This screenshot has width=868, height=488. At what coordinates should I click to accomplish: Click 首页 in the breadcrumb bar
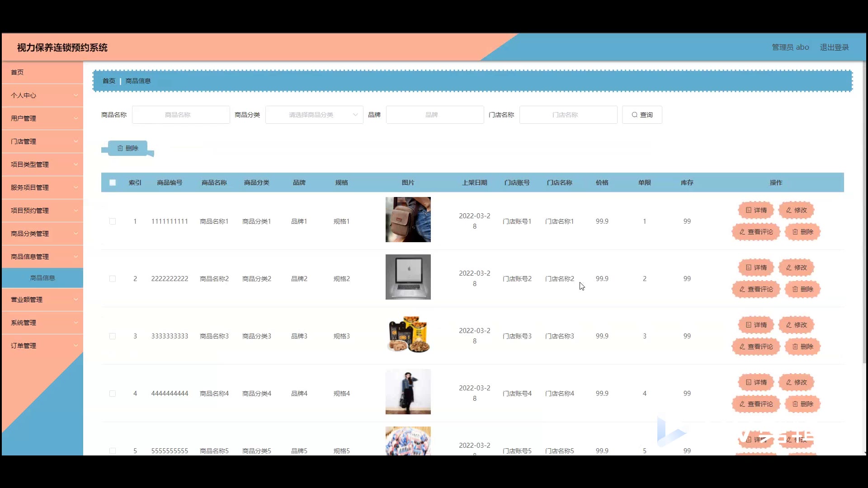[x=108, y=81]
